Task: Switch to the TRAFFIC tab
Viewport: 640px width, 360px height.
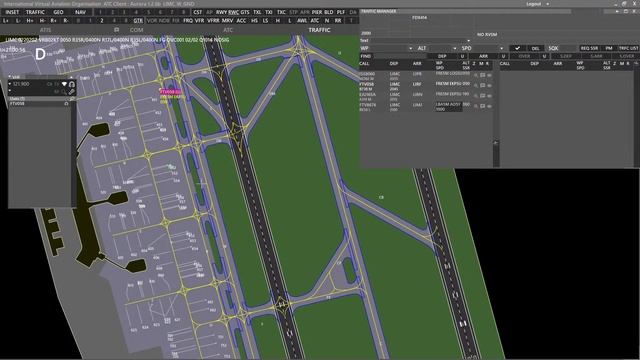Action: coord(319,30)
